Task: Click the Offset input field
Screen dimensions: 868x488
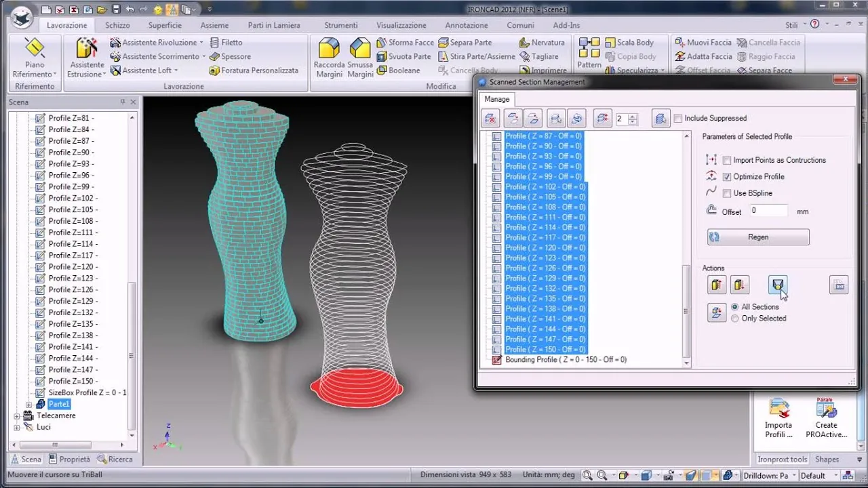Action: pos(768,211)
